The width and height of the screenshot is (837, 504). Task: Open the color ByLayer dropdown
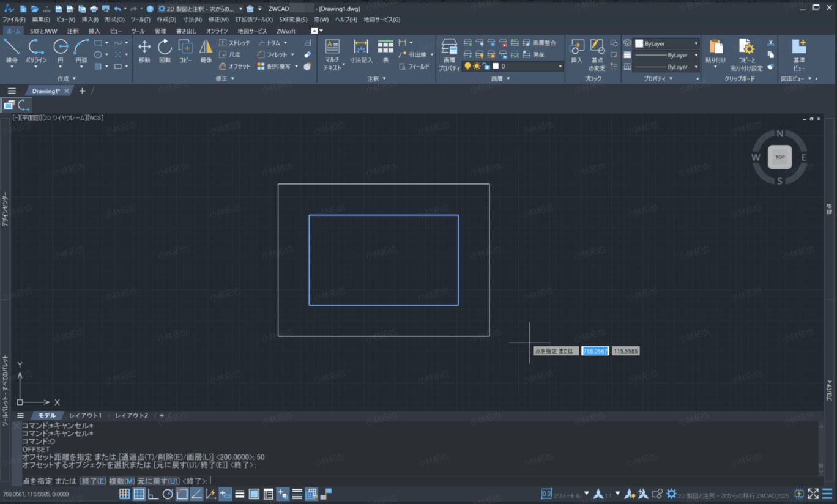[696, 43]
